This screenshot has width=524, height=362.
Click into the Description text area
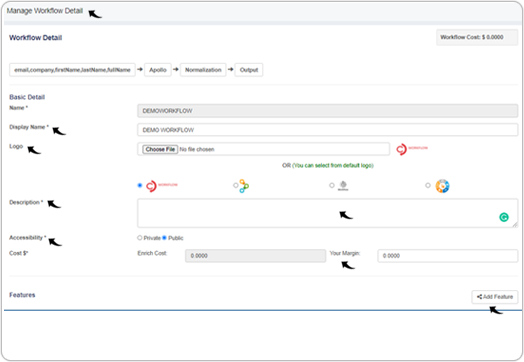[x=328, y=213]
